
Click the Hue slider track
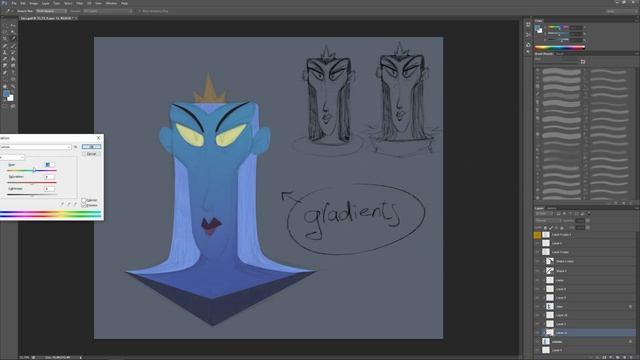[x=32, y=171]
